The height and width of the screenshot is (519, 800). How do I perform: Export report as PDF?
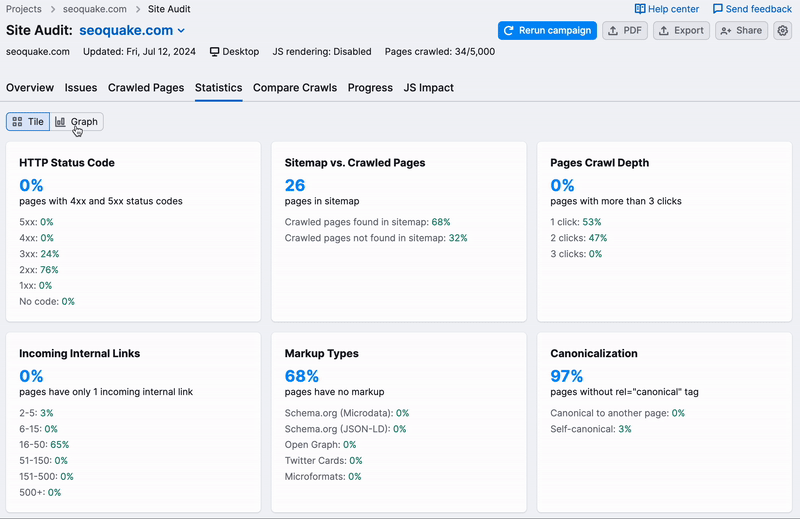tap(625, 31)
